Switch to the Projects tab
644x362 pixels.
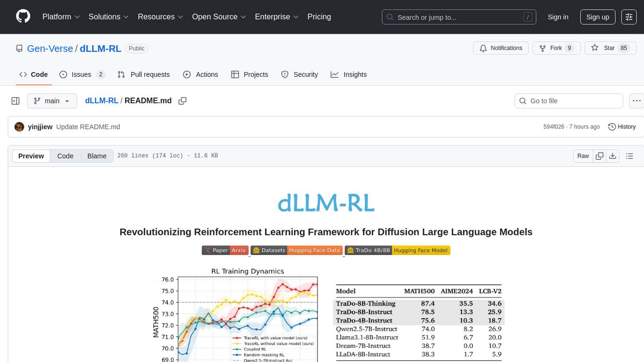pos(250,74)
